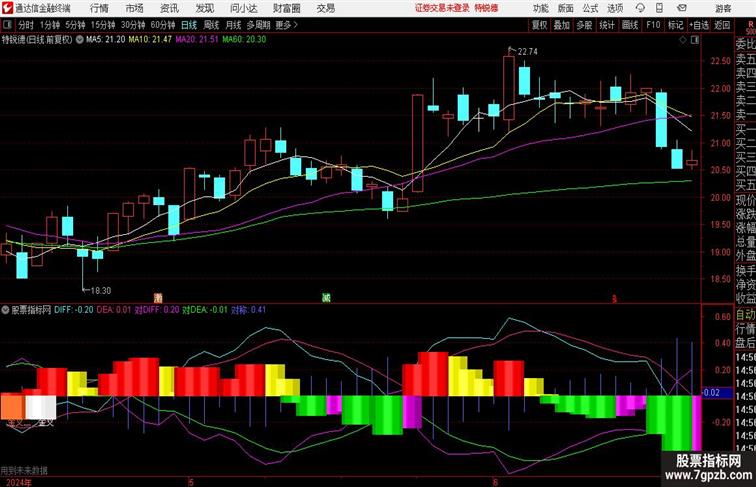756x487 pixels.
Task: Click the panel layout icon at chart top right
Action: [x=695, y=40]
